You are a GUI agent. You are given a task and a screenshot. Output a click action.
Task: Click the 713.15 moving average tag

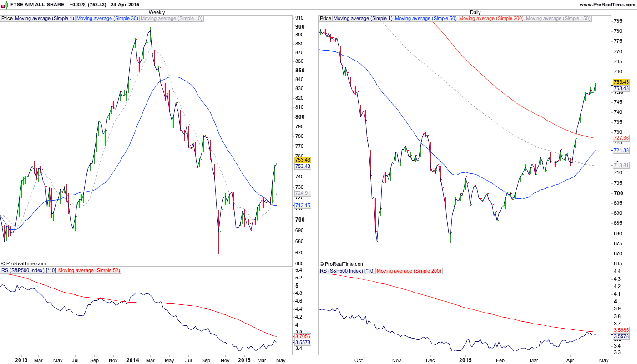[x=303, y=206]
